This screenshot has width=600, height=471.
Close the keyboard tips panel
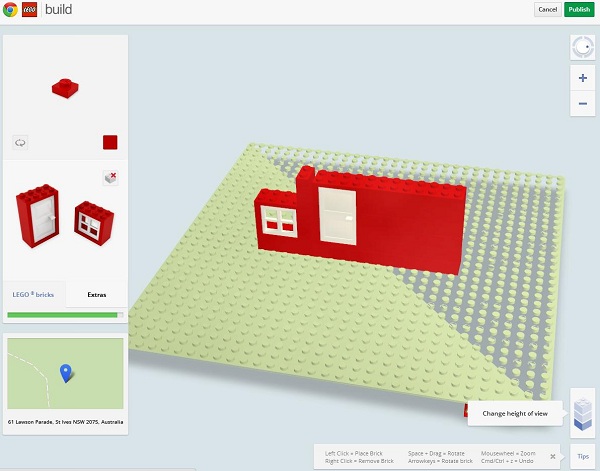pos(553,456)
